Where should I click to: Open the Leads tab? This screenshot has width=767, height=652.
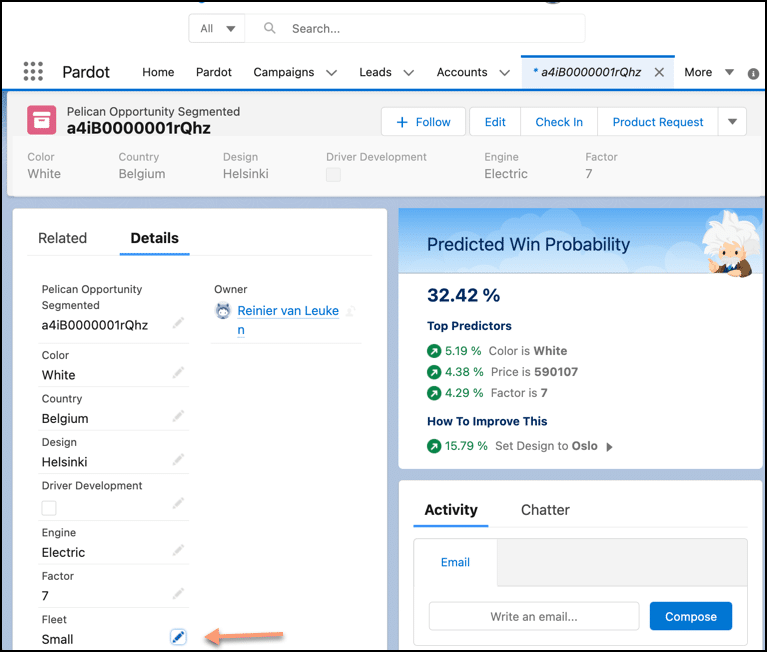tap(375, 72)
